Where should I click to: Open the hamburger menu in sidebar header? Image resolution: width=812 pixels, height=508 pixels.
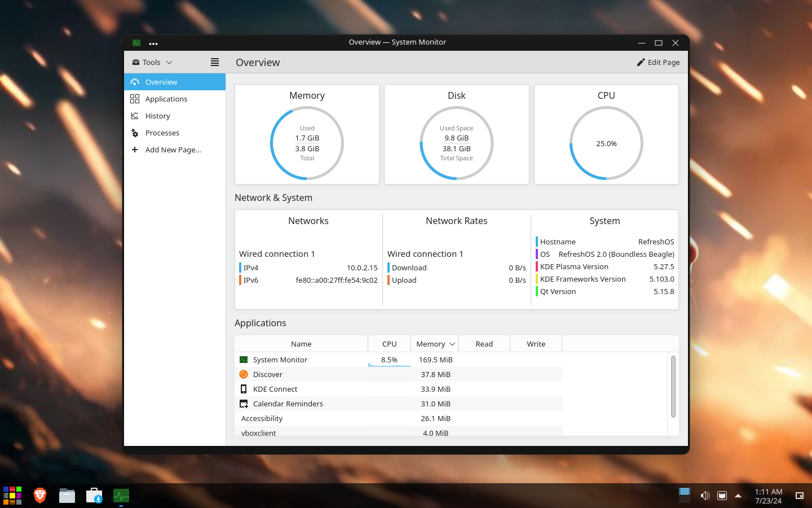point(215,62)
